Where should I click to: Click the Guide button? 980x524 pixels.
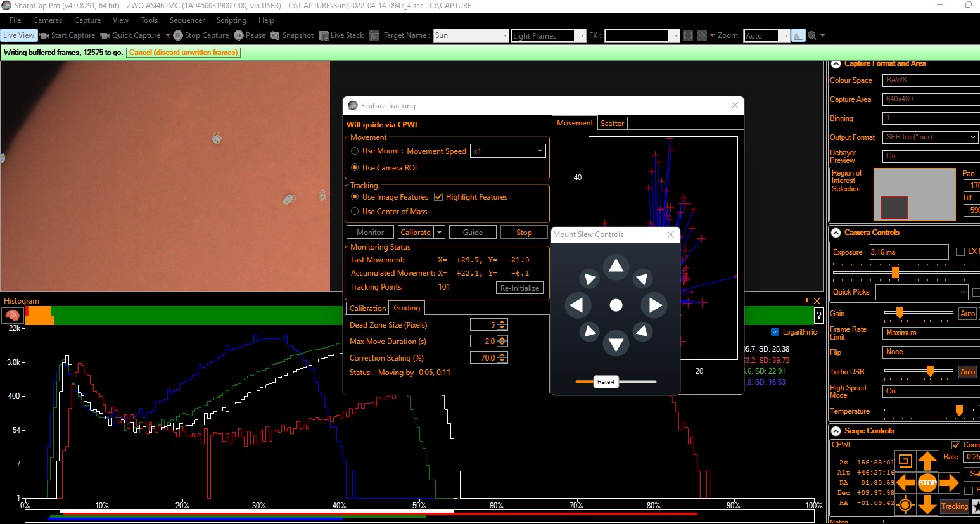click(473, 233)
